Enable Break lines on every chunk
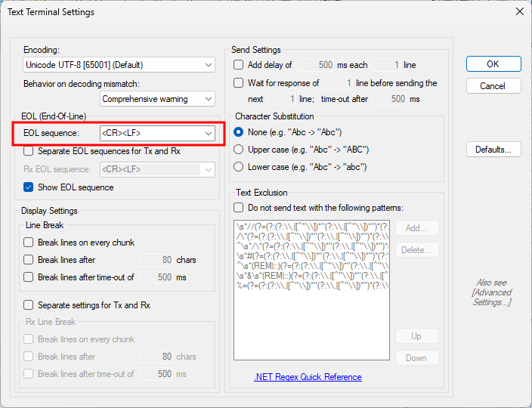The width and height of the screenshot is (532, 408). (x=29, y=243)
